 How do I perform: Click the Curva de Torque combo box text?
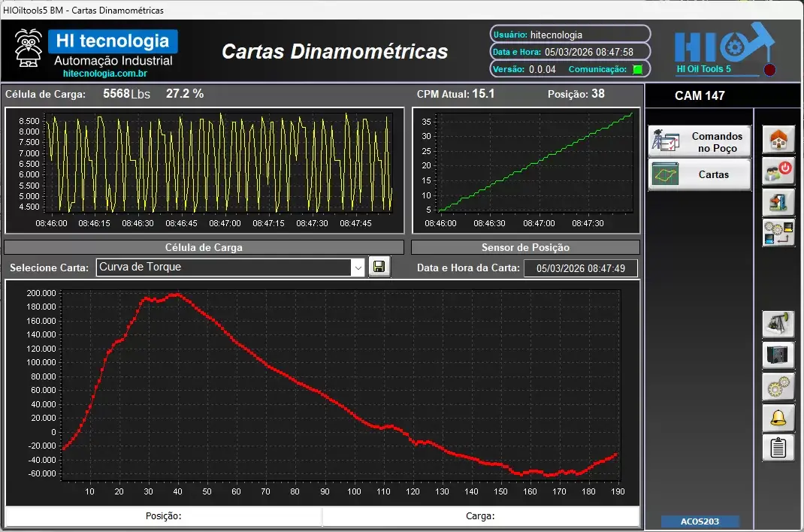tap(224, 268)
